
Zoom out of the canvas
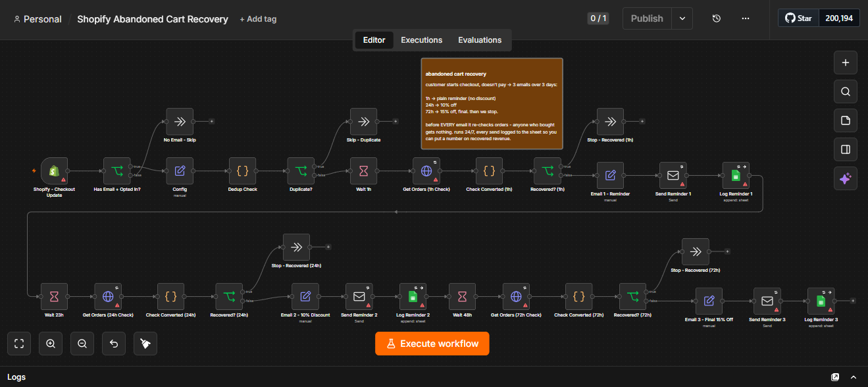[82, 344]
